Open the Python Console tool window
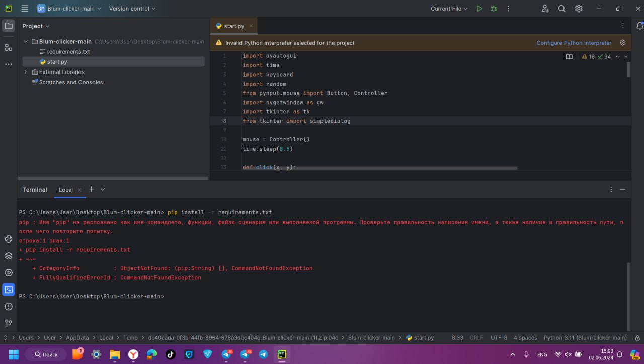 coord(9,239)
